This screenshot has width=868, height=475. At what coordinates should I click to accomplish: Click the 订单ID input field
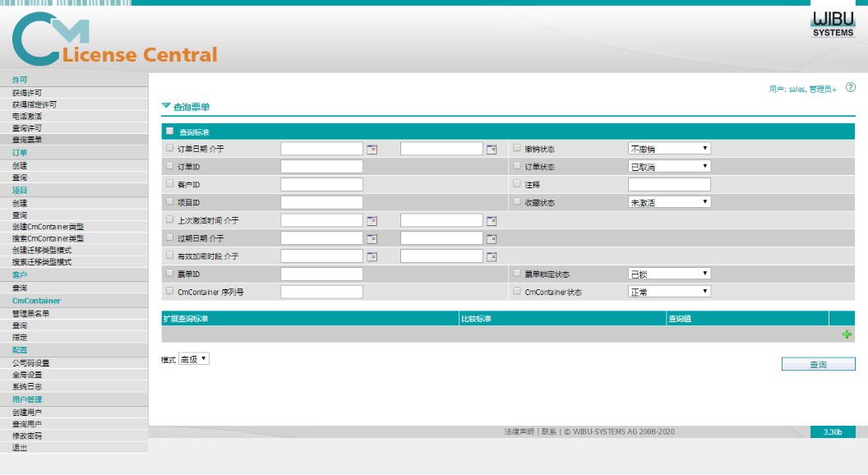[321, 167]
